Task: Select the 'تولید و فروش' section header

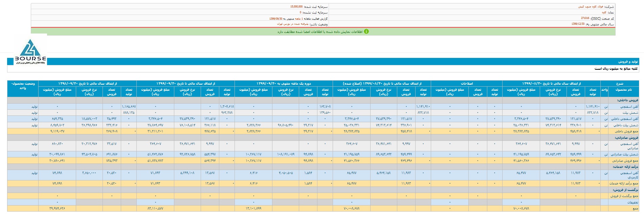Action: (x=628, y=62)
